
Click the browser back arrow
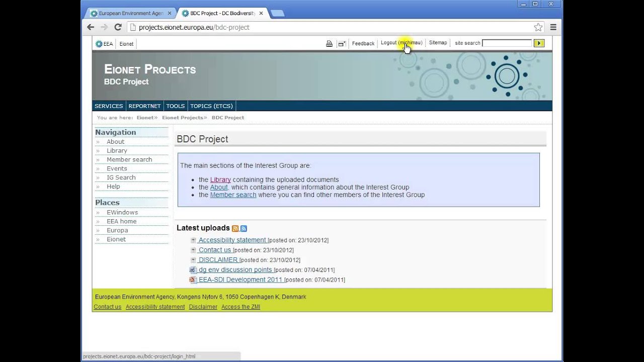(91, 27)
